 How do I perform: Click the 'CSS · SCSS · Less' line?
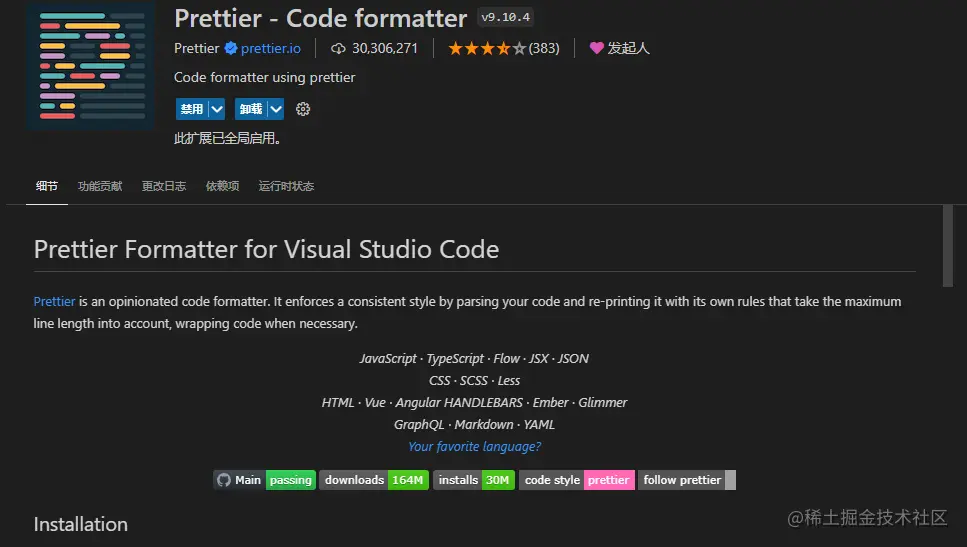(x=474, y=380)
